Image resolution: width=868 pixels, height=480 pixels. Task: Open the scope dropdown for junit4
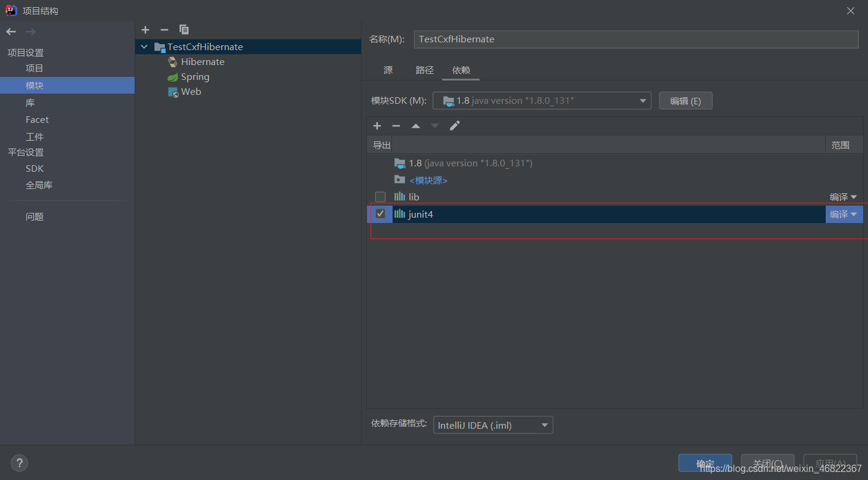pos(844,214)
